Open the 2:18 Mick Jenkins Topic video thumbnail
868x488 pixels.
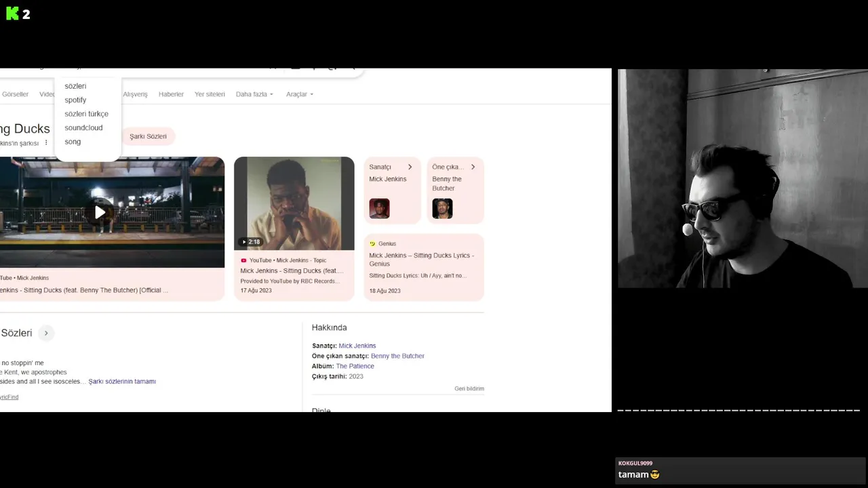(x=294, y=203)
